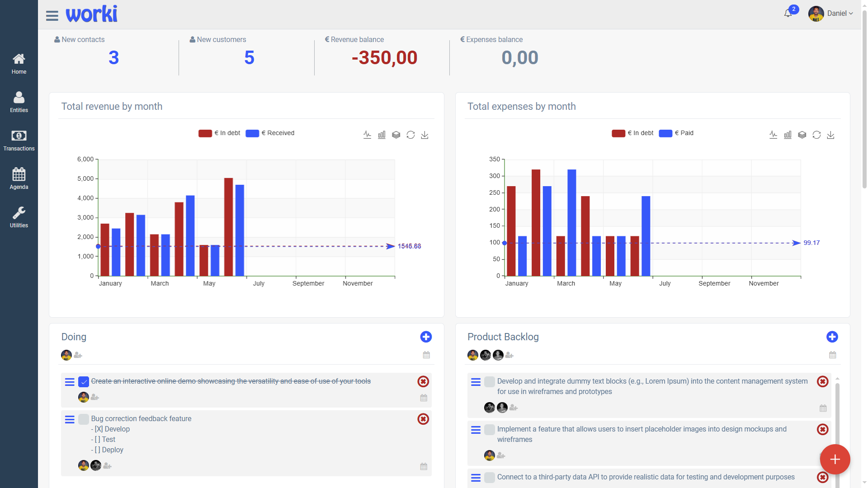
Task: Assign a user to the Bug correction task
Action: pos(107,465)
